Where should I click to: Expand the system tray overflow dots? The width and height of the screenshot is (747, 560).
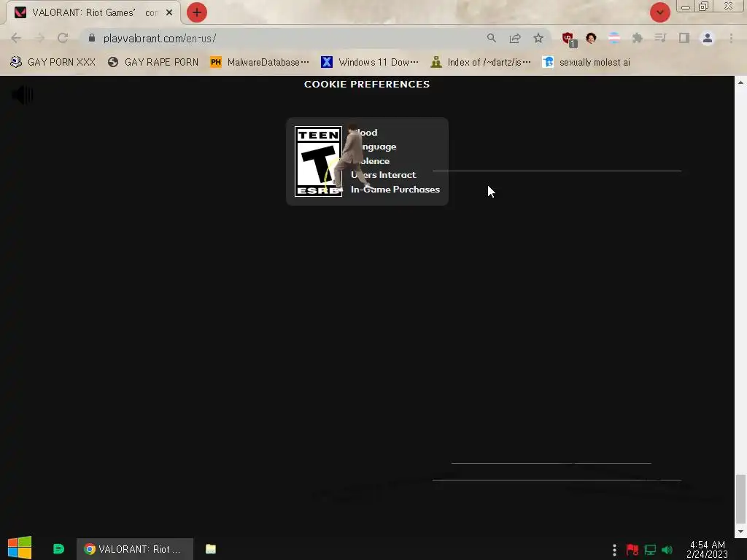(614, 550)
